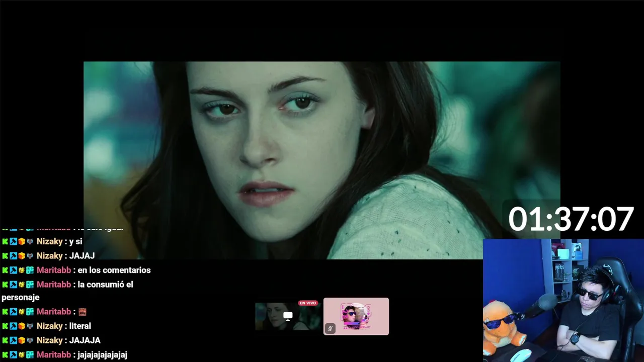Click the hammer badge beside 'en los comentarios' message
The image size is (644, 362).
click(x=14, y=270)
